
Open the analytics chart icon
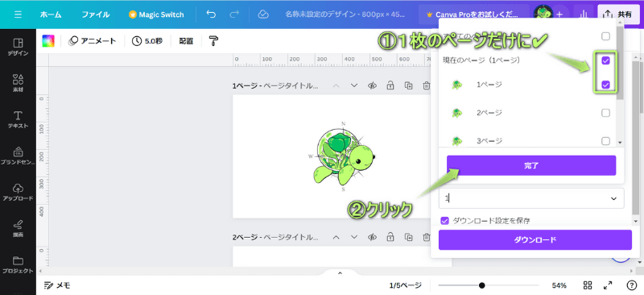pyautogui.click(x=583, y=15)
